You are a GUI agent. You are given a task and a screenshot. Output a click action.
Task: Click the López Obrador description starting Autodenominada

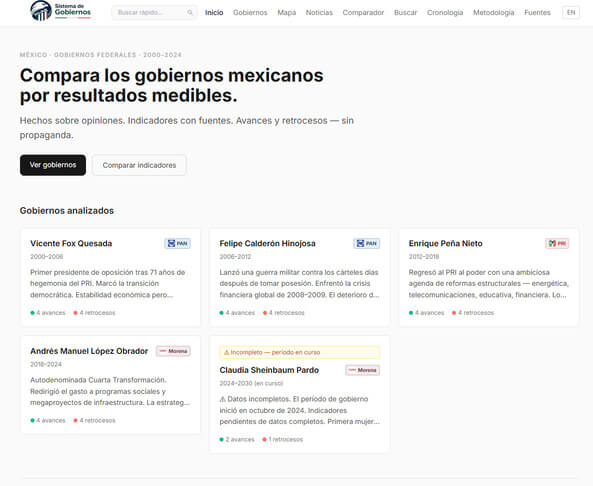(110, 391)
